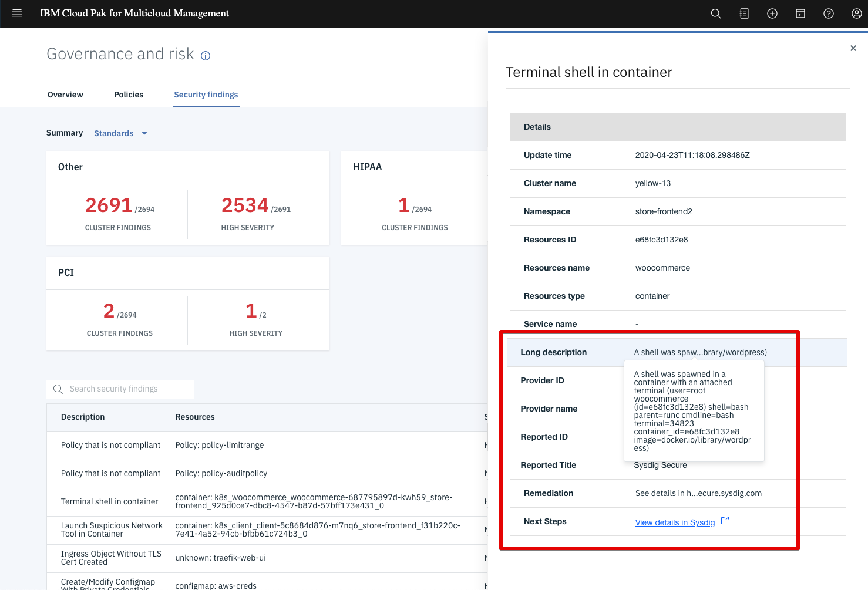Switch to the Policies tab

click(129, 95)
